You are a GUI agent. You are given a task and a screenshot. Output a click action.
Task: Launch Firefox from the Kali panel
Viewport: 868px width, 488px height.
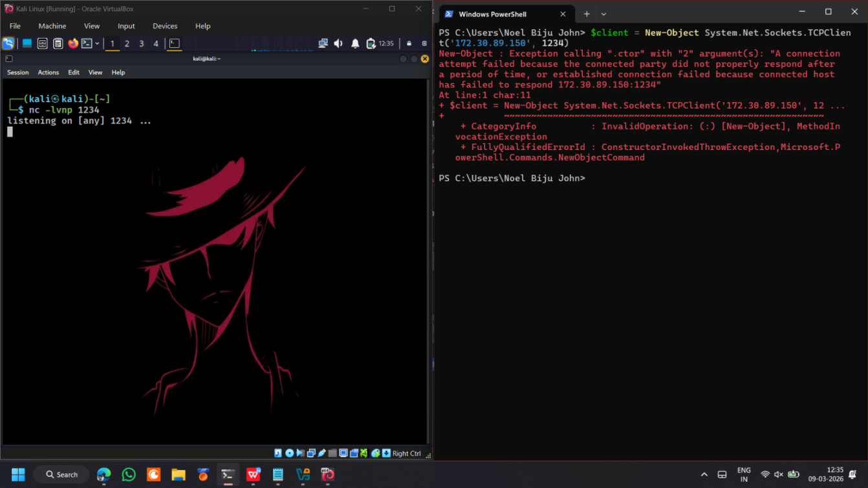click(x=72, y=43)
